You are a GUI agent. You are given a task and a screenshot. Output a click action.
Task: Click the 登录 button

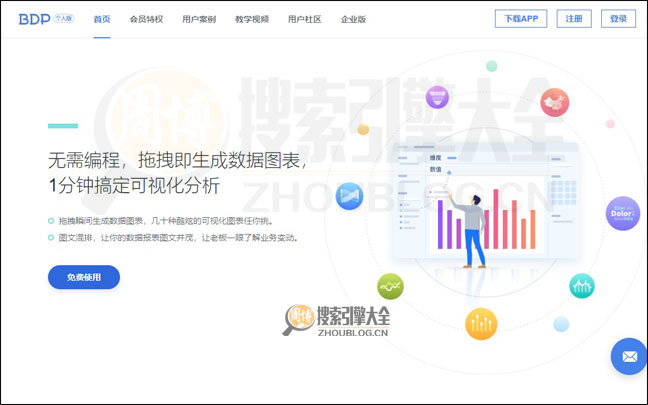click(x=618, y=19)
